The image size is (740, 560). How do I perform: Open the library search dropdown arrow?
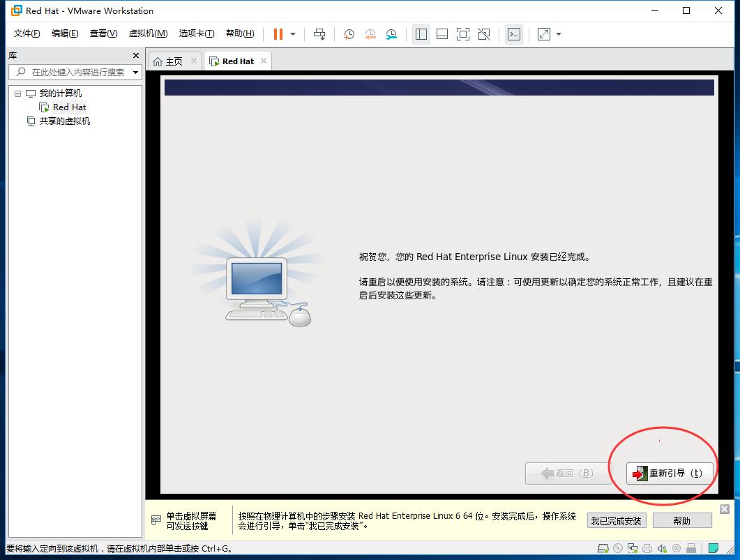pos(136,73)
